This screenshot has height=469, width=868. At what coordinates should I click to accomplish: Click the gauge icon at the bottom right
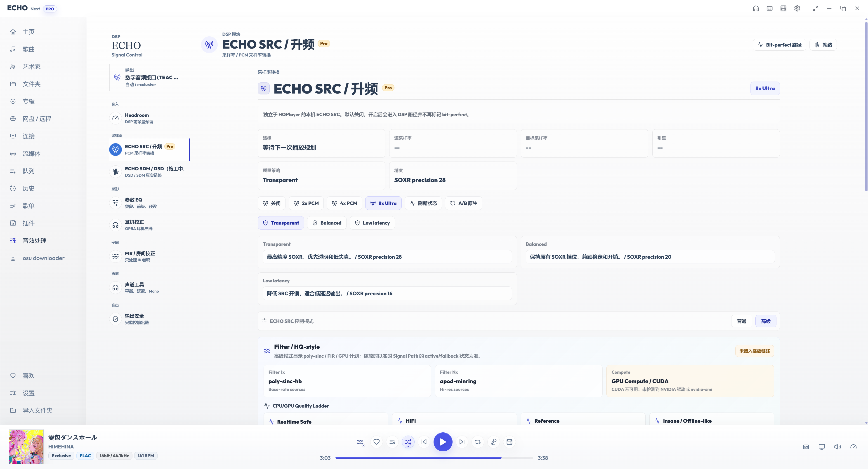[x=854, y=447]
